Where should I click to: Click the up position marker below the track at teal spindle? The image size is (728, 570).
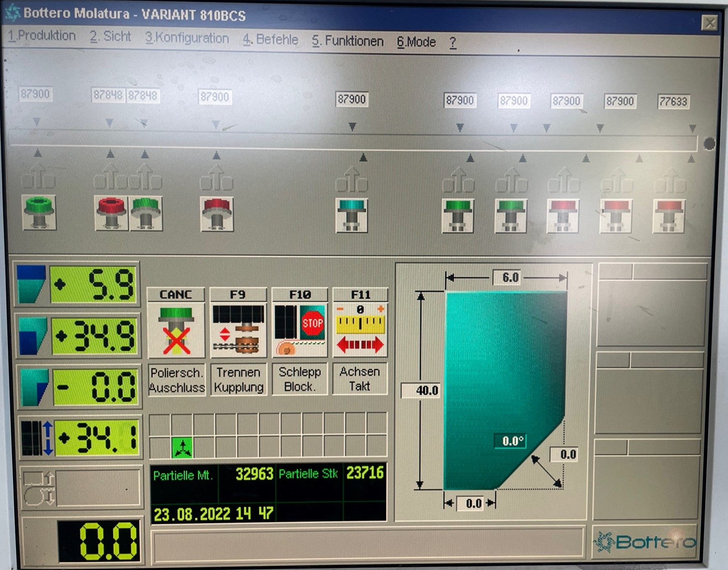(x=363, y=157)
